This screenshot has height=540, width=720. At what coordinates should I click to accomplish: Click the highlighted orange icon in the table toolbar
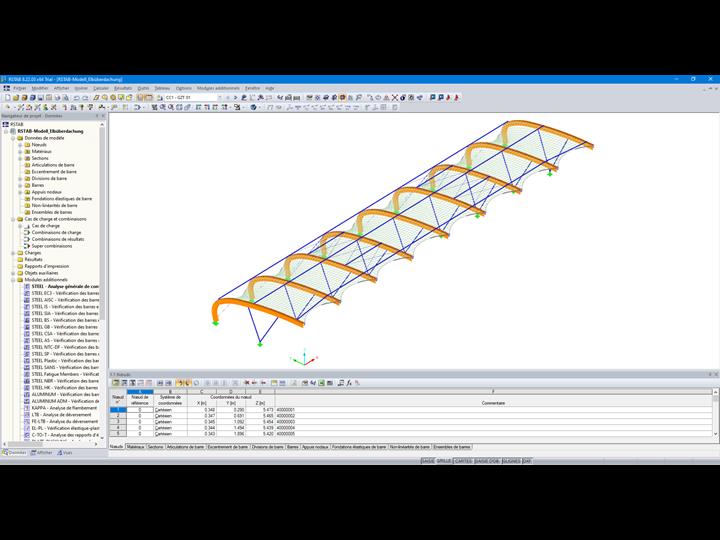180,382
